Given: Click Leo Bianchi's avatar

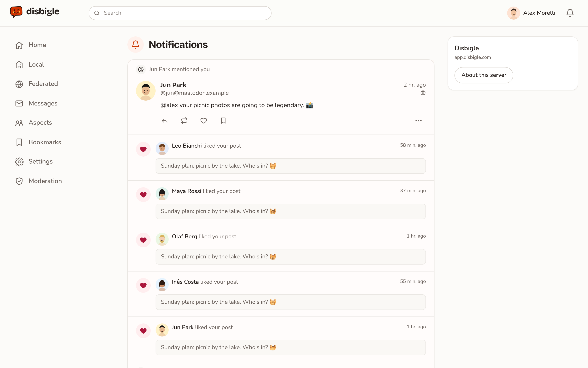Looking at the screenshot, I should 162,148.
